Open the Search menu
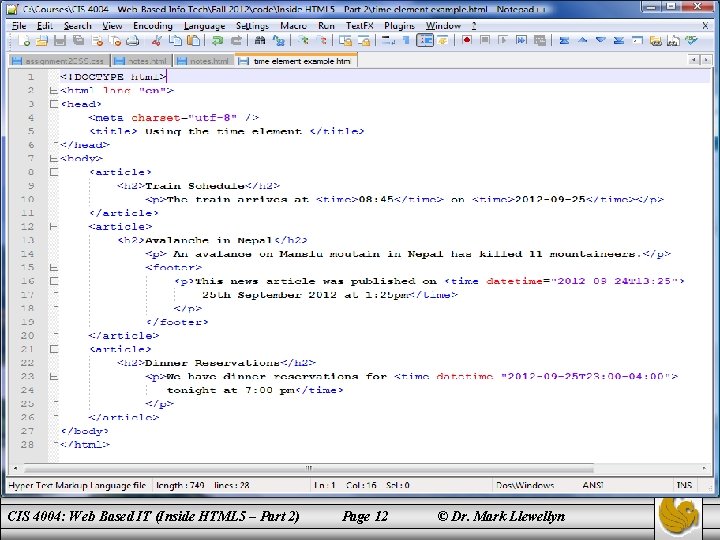Screen dimensions: 720x540 [x=78, y=26]
